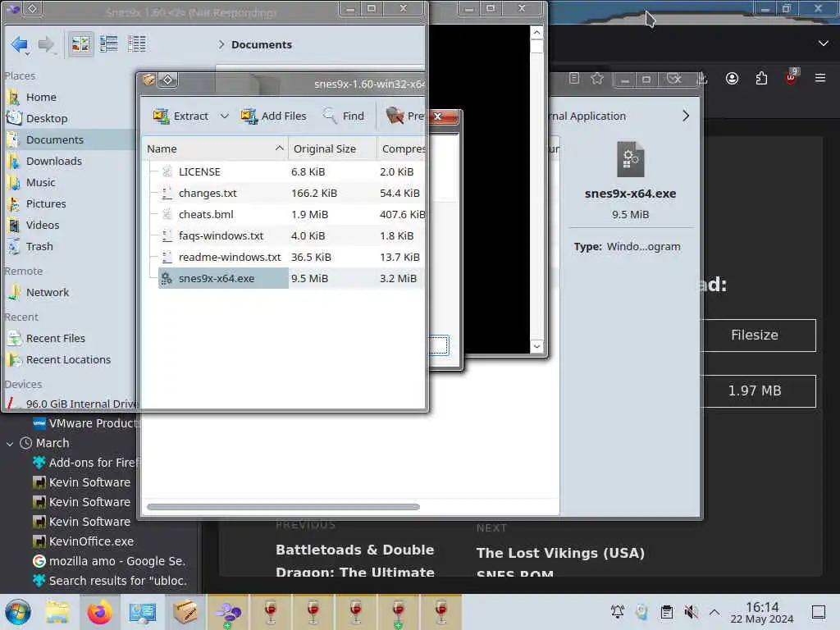Collapse the March history group
The width and height of the screenshot is (840, 630).
[x=10, y=444]
